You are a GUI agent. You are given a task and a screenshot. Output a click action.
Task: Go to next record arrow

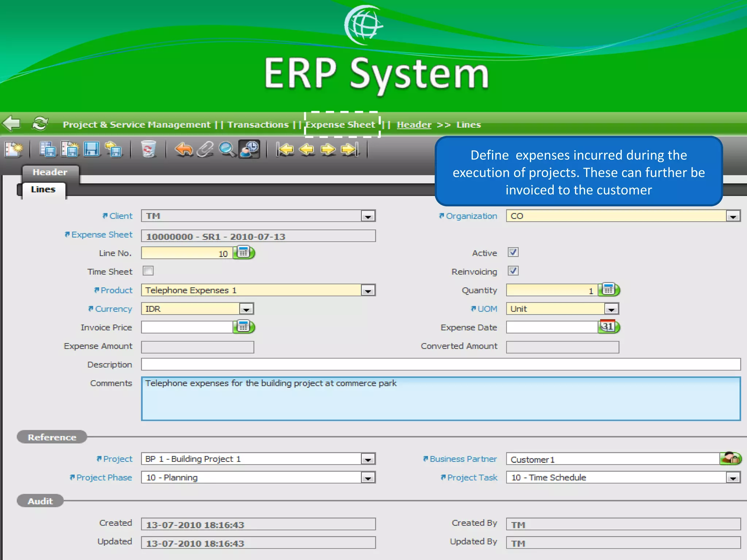click(x=328, y=149)
